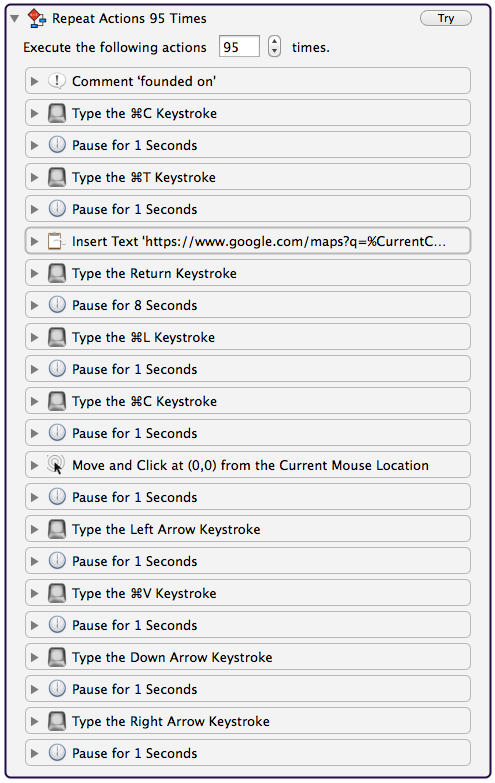Click the keyboard icon for Left Arrow Keystroke

pyautogui.click(x=57, y=529)
